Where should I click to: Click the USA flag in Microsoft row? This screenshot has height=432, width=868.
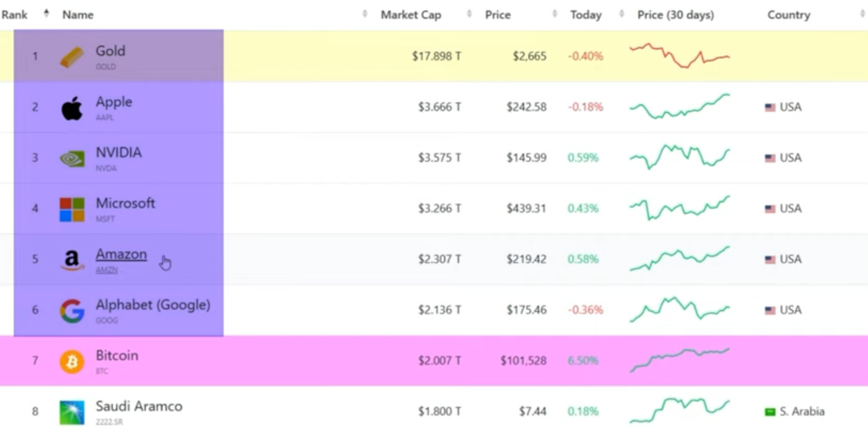pyautogui.click(x=770, y=209)
